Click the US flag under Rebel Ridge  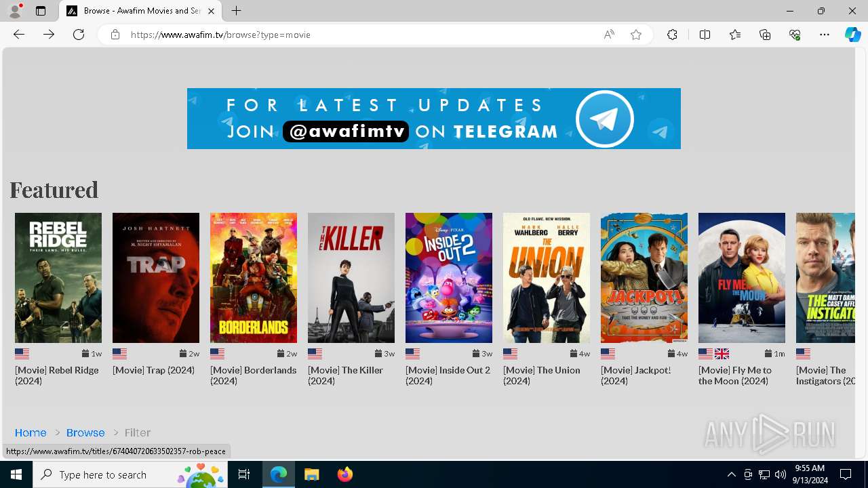(x=22, y=354)
